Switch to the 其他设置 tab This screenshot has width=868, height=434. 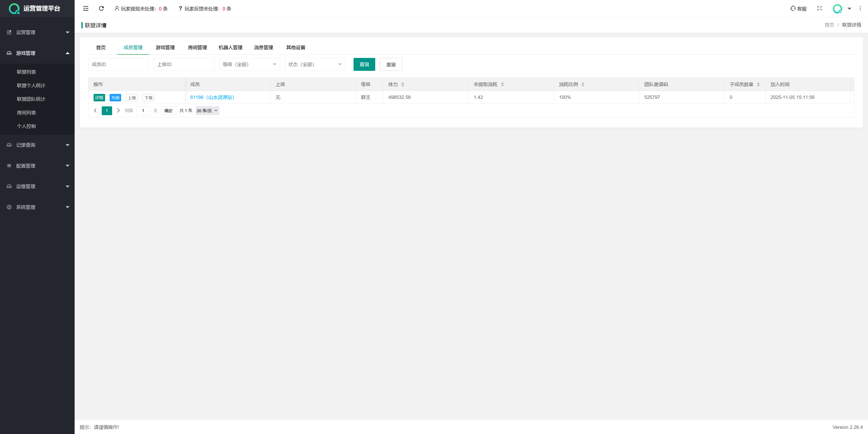click(295, 48)
